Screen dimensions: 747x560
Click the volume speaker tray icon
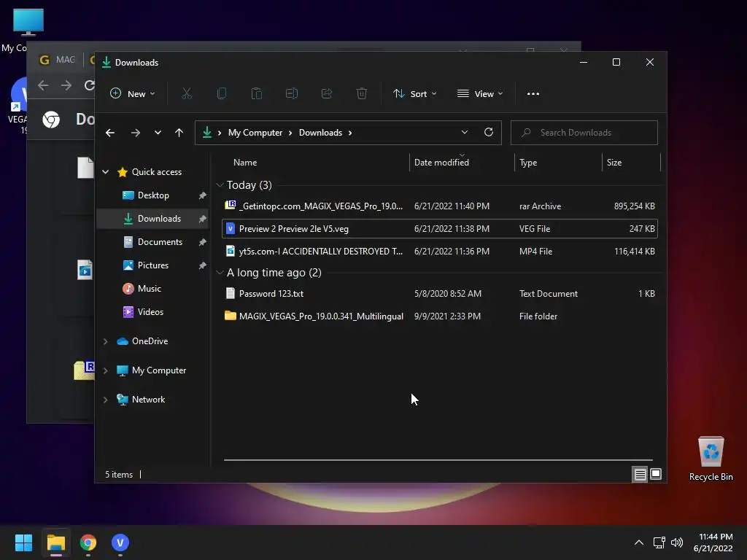(x=676, y=542)
